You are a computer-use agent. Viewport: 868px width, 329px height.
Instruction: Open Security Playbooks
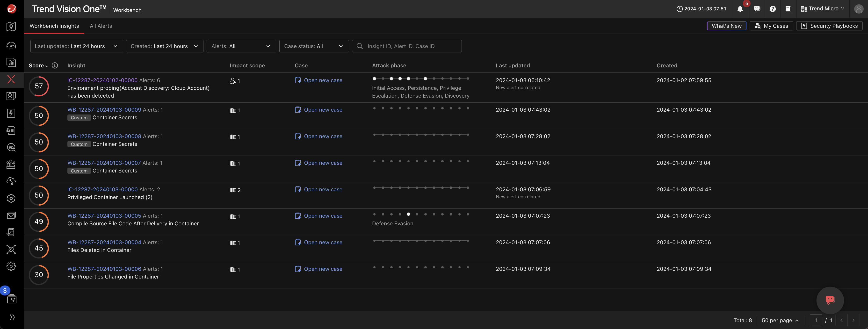coord(829,26)
